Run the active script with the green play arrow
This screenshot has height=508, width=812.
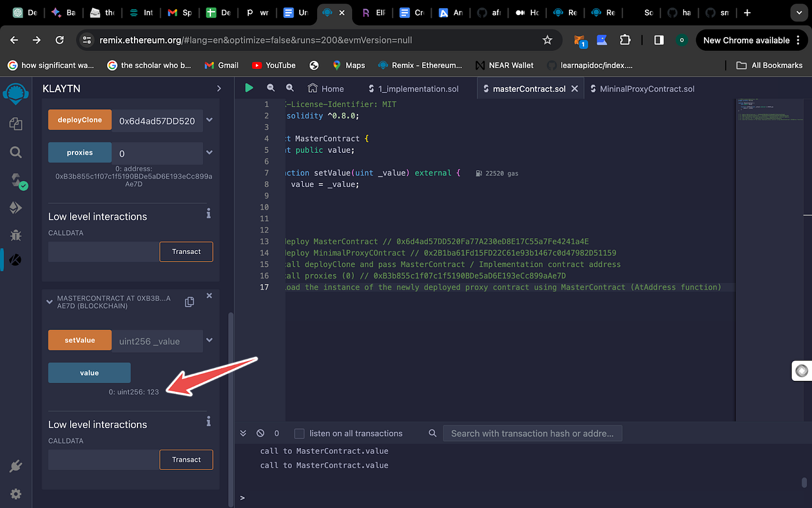(249, 88)
